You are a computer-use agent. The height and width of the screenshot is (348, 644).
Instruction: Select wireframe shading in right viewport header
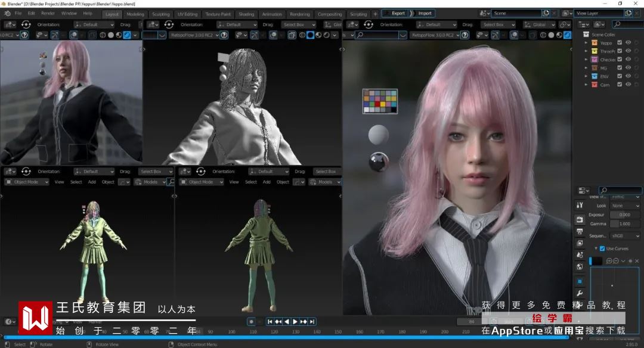(543, 35)
